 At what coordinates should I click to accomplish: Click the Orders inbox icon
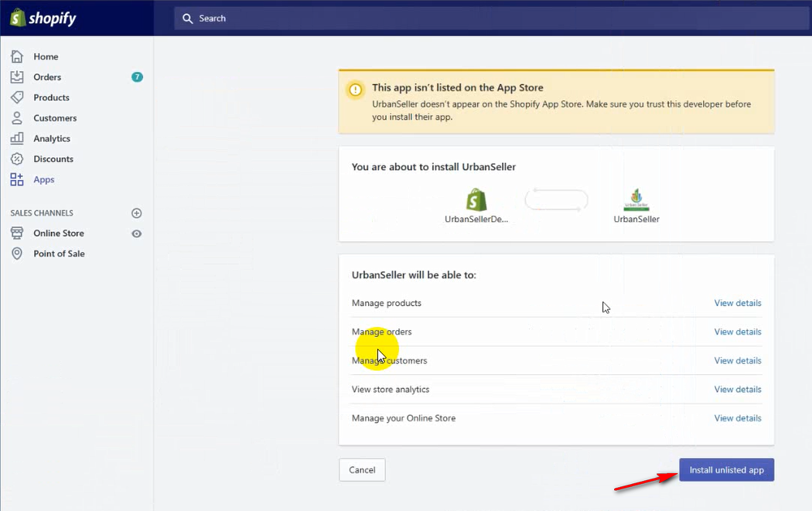click(x=17, y=77)
